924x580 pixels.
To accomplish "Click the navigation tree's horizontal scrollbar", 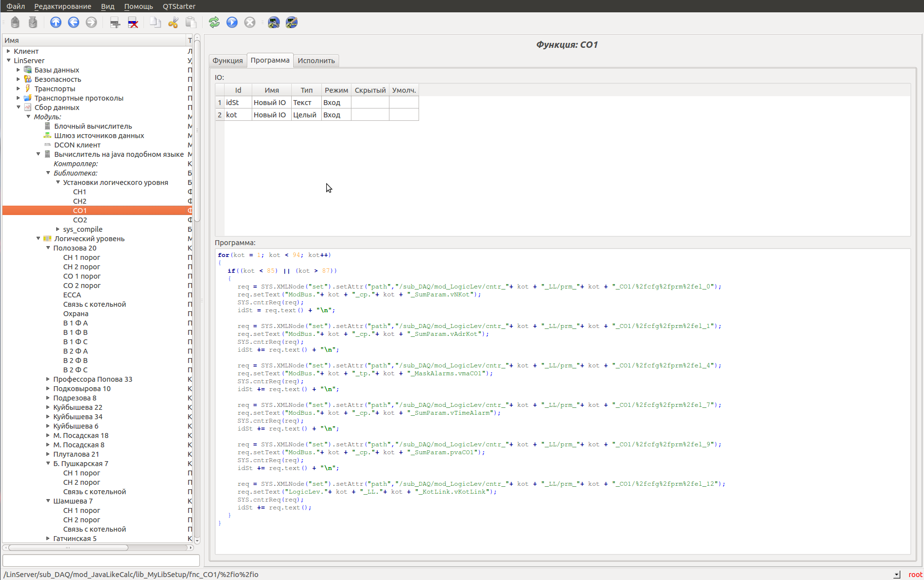I will point(68,547).
